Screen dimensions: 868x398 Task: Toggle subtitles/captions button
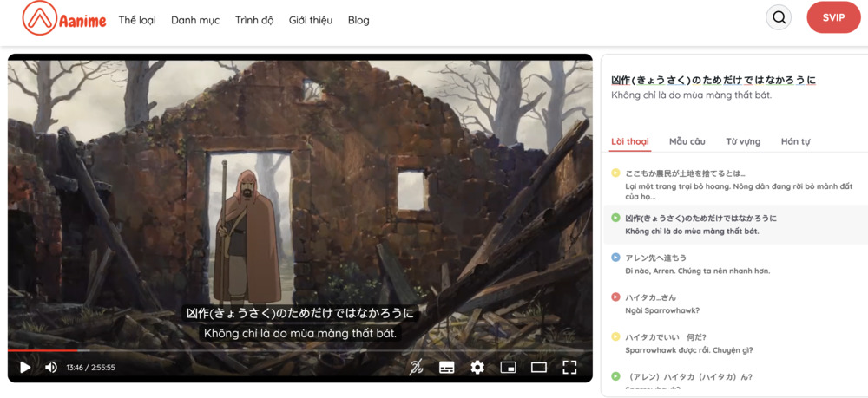pyautogui.click(x=447, y=367)
